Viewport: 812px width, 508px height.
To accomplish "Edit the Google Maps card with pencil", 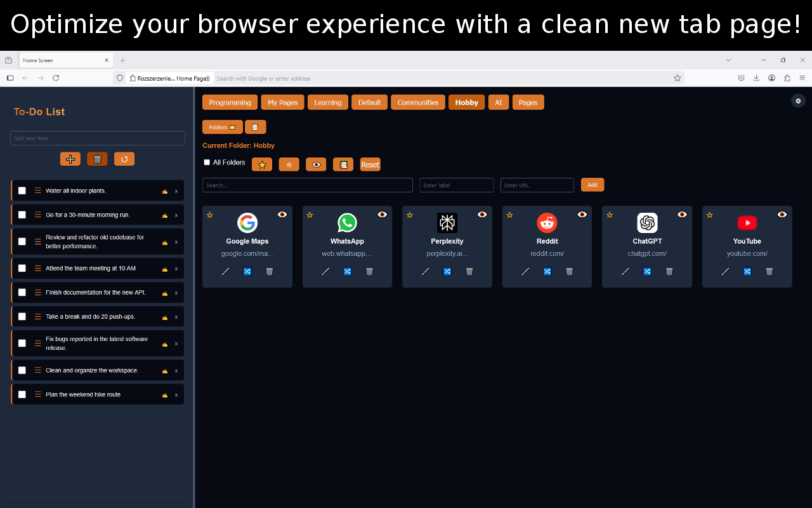I will (x=225, y=271).
